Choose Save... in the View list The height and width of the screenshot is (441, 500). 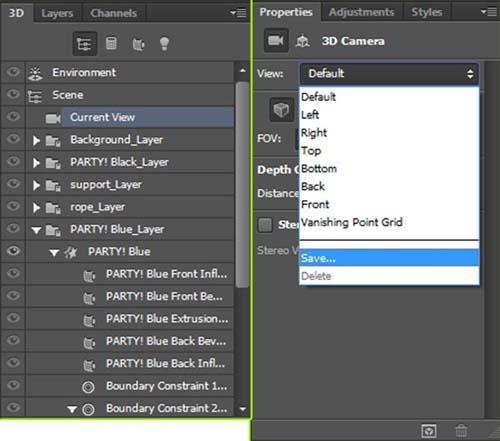click(x=389, y=258)
